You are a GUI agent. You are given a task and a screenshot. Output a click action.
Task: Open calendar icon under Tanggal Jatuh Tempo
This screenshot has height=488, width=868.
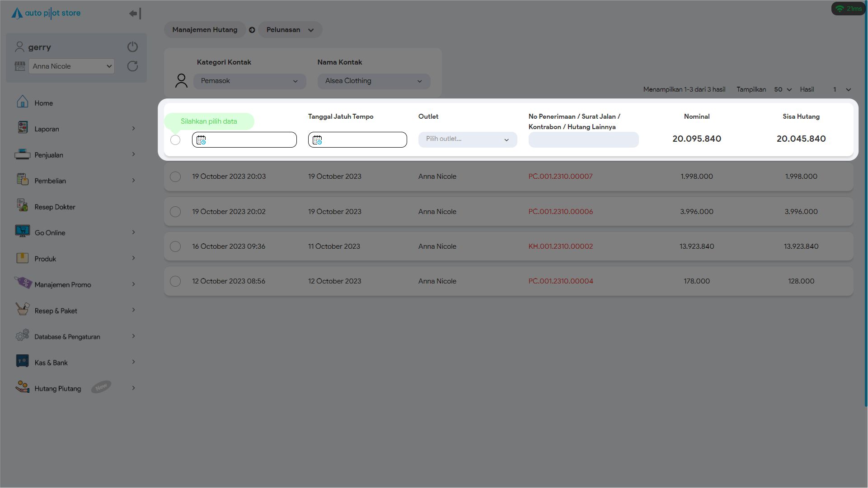click(x=317, y=140)
